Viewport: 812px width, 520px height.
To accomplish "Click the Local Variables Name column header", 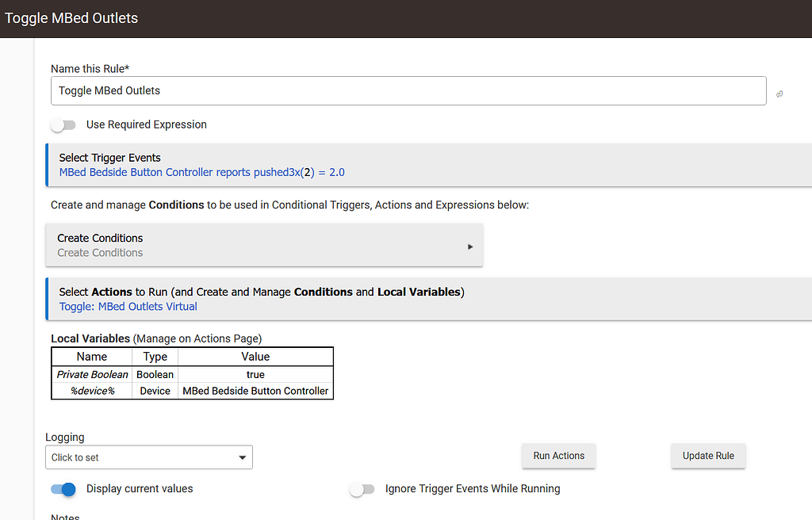I will [92, 357].
